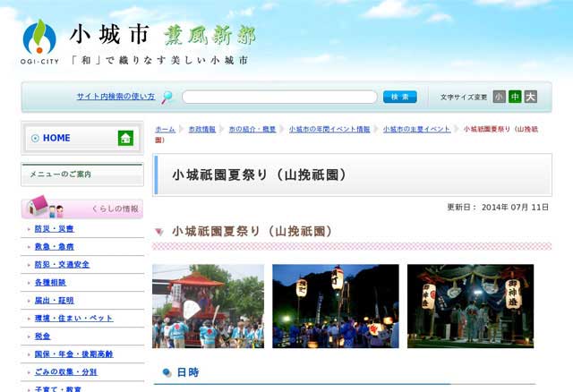Click 小城市の年間イベント情報 breadcrumb
The height and width of the screenshot is (392, 573).
[x=329, y=130]
